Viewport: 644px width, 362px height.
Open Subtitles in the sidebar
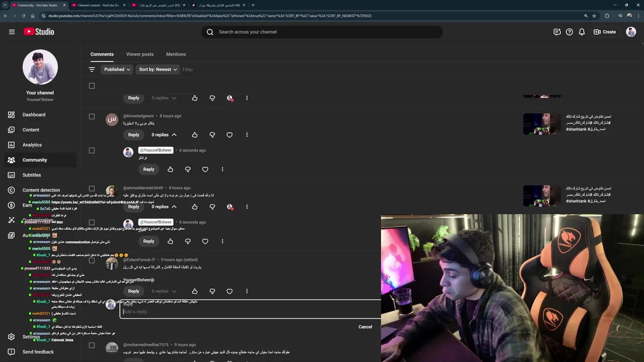(32, 175)
